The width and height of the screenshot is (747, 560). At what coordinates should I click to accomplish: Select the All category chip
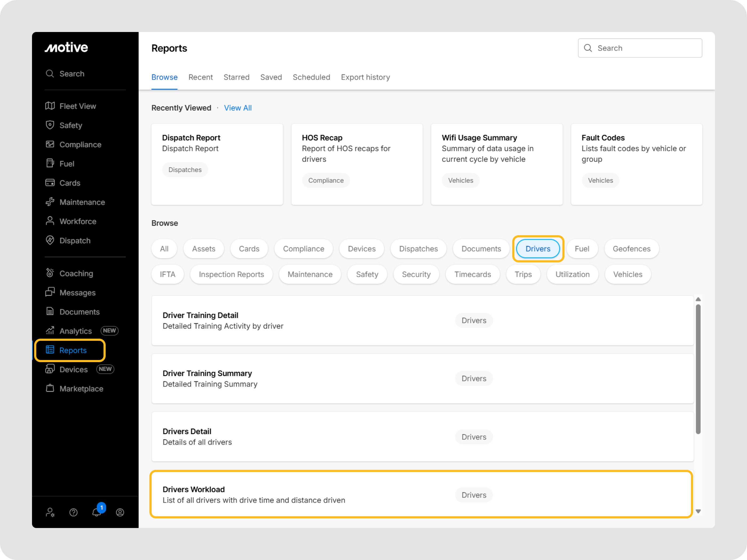coord(164,249)
